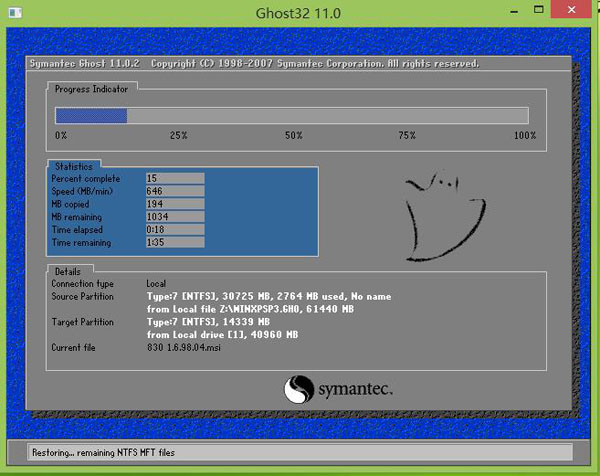Select the Percent complete value field
600x476 pixels.
click(174, 178)
